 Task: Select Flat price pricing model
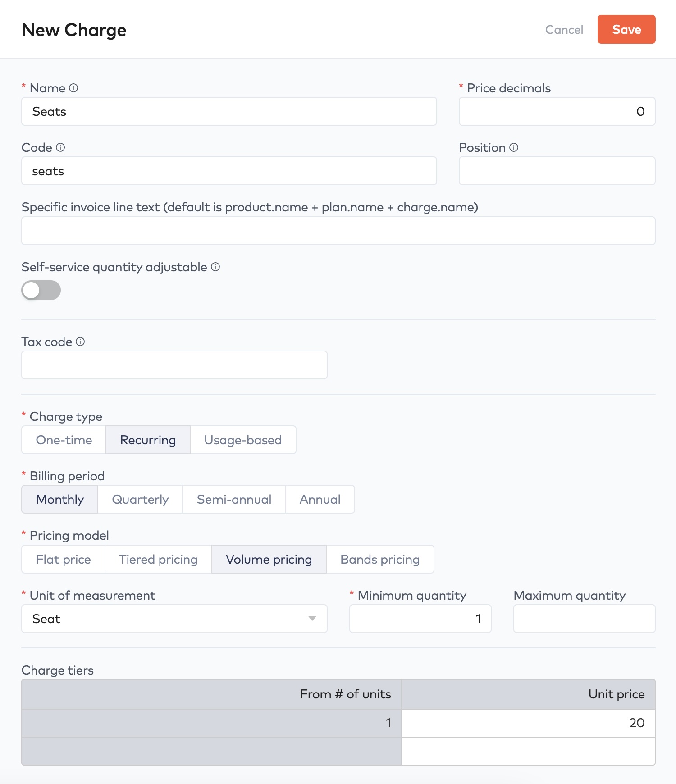pos(64,559)
